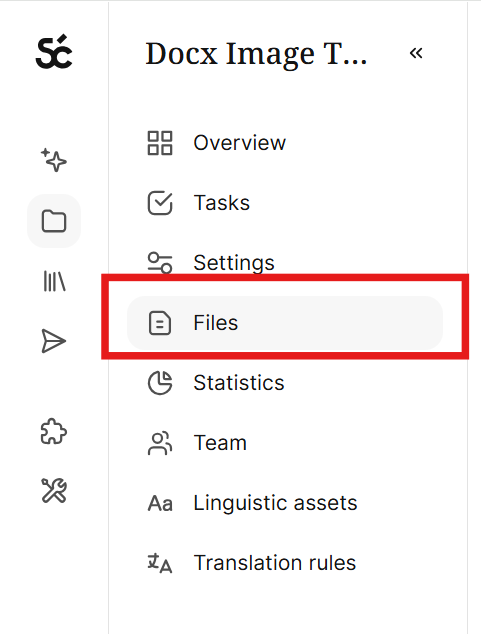Click the Translation rules language icon

160,563
